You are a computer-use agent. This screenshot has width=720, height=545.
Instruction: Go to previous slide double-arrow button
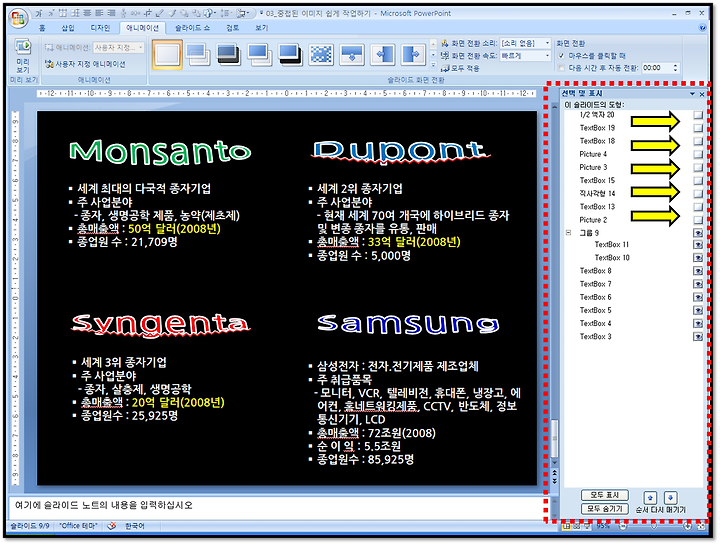555,472
